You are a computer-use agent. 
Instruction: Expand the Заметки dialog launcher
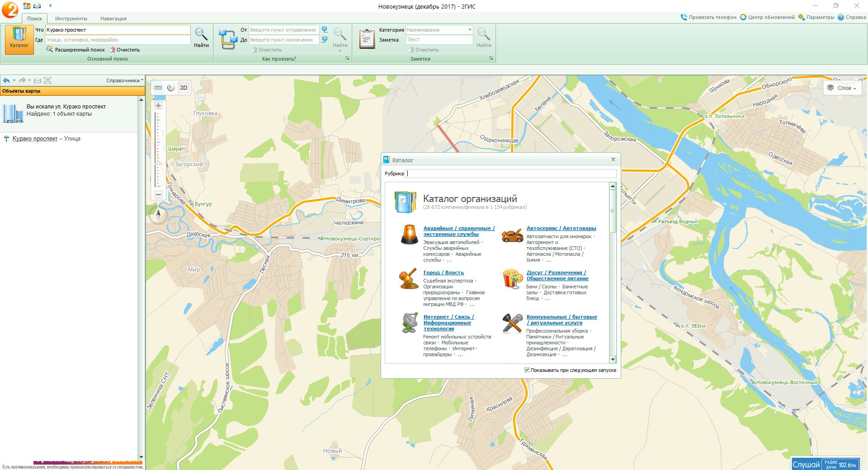coord(491,59)
